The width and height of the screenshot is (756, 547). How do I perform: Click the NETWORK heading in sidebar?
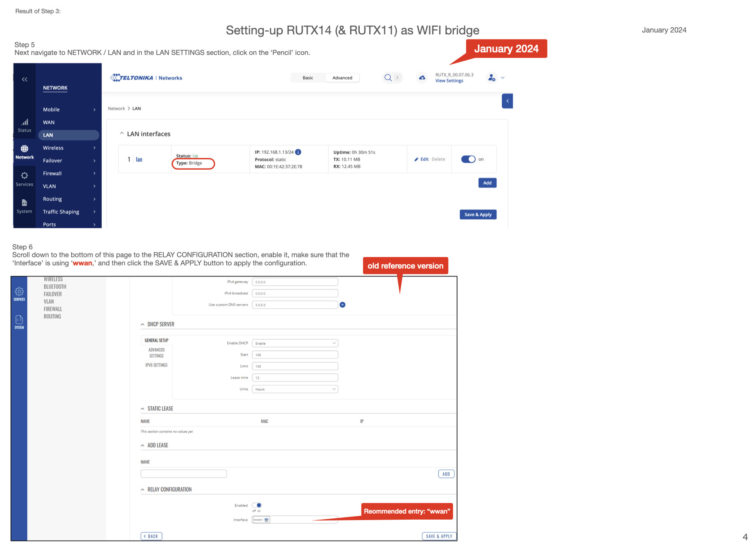point(55,88)
